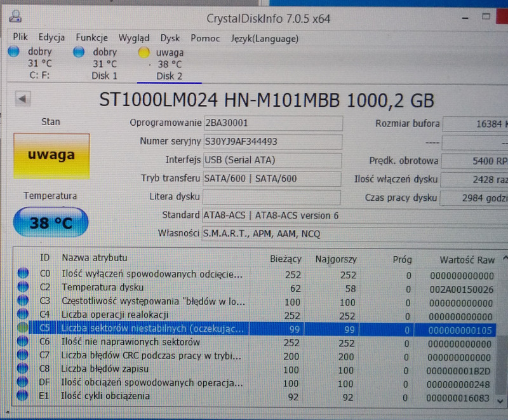Image resolution: width=508 pixels, height=420 pixels.
Task: Select row Ilość cykli obciążenia
Action: click(x=254, y=397)
